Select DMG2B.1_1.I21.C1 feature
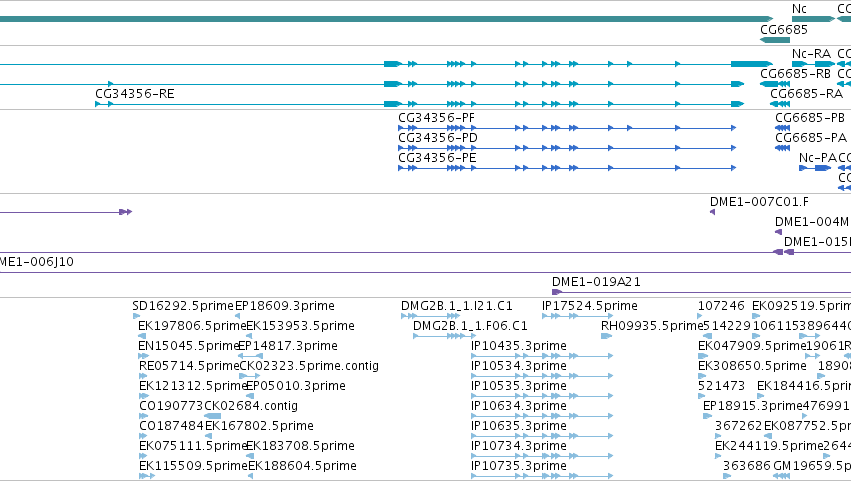 click(456, 306)
